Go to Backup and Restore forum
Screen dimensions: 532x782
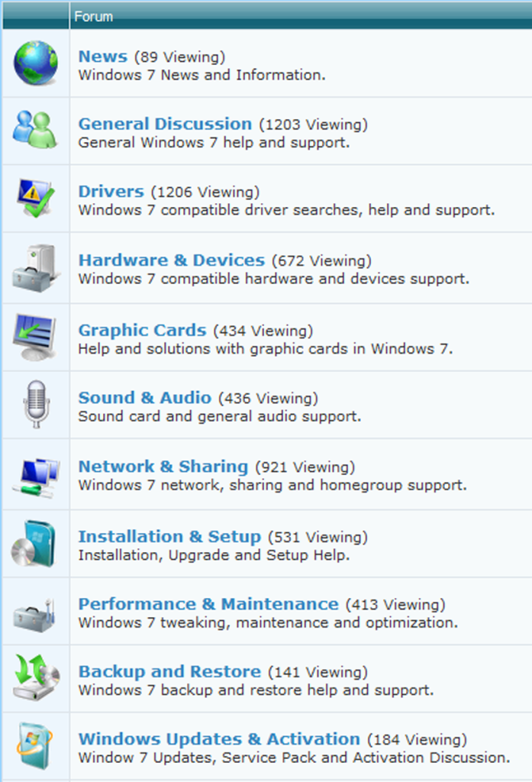coord(169,672)
